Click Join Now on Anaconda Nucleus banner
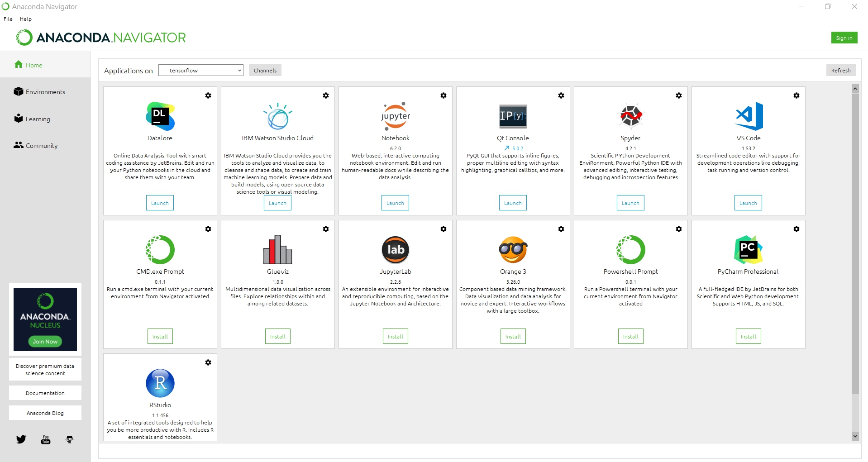This screenshot has width=868, height=462. point(45,342)
